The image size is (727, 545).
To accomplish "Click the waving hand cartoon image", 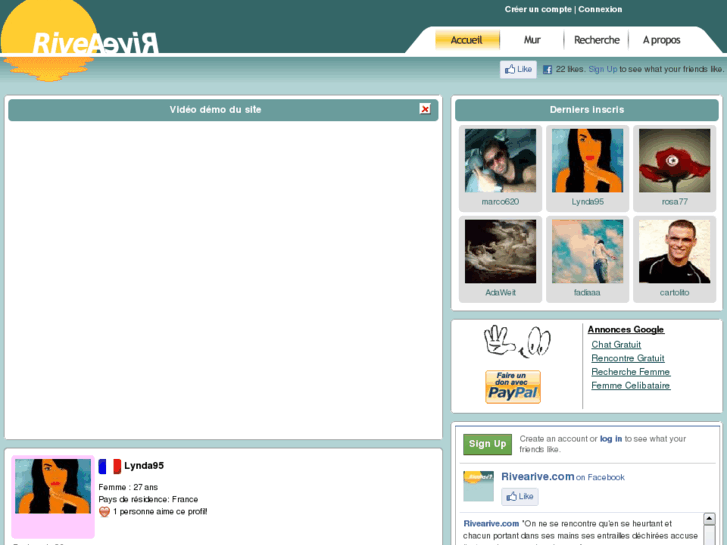I will pos(517,342).
